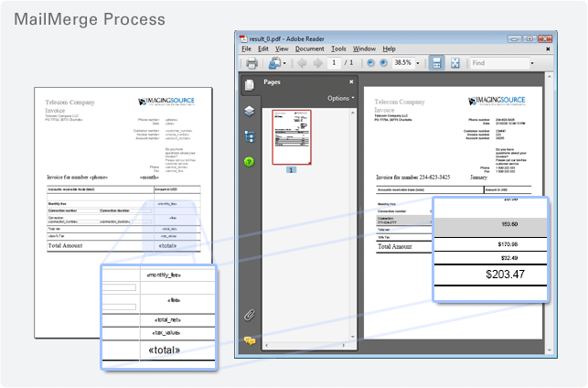The width and height of the screenshot is (588, 388).
Task: Click the $32.49 tax value
Action: coord(509,258)
